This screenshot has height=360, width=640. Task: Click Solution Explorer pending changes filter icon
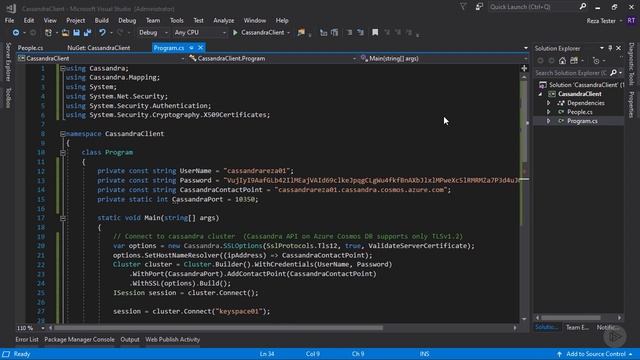click(596, 61)
